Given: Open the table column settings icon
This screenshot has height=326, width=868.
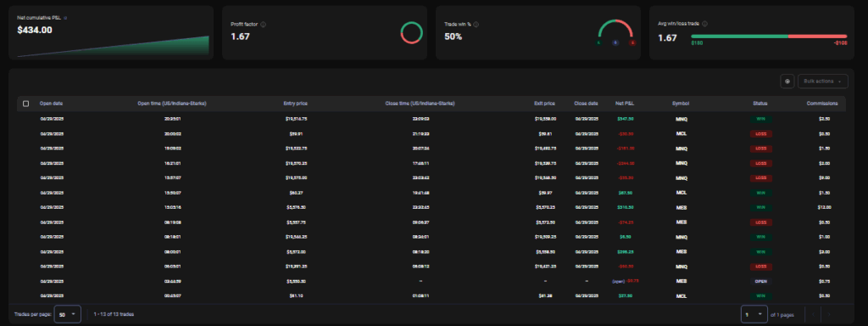Looking at the screenshot, I should [x=787, y=81].
